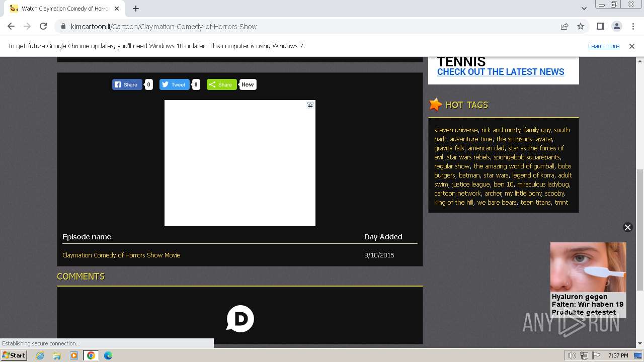Open the miraculous ladybug tag
The height and width of the screenshot is (362, 644).
pyautogui.click(x=543, y=184)
